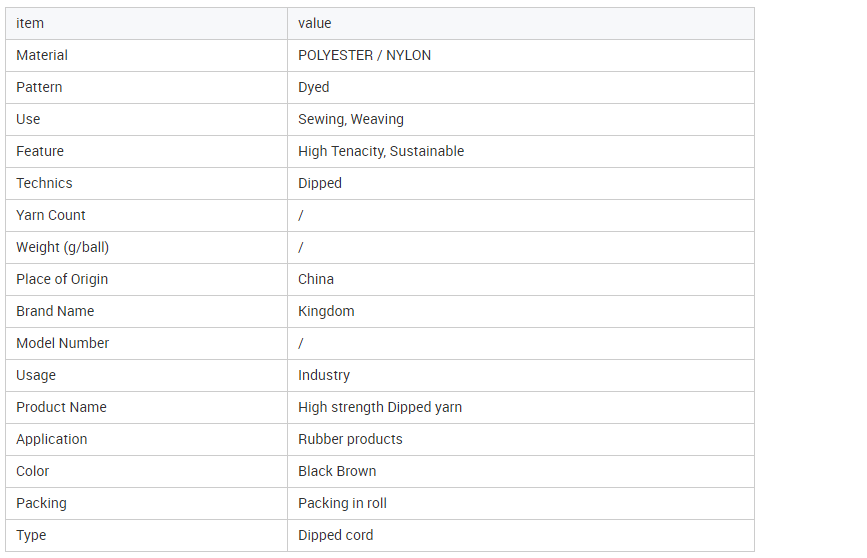867x558 pixels.
Task: Select the 'China' origin value
Action: tap(315, 279)
